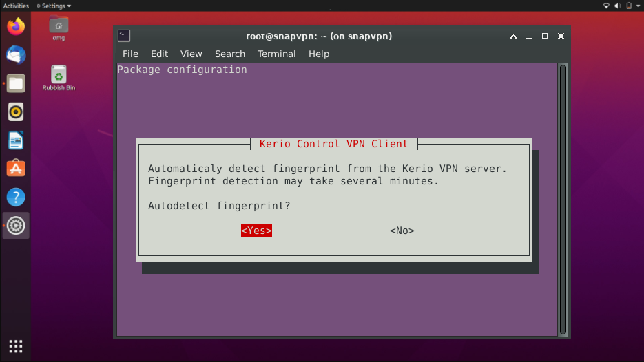Open the File menu
Image resolution: width=644 pixels, height=362 pixels.
[x=130, y=54]
